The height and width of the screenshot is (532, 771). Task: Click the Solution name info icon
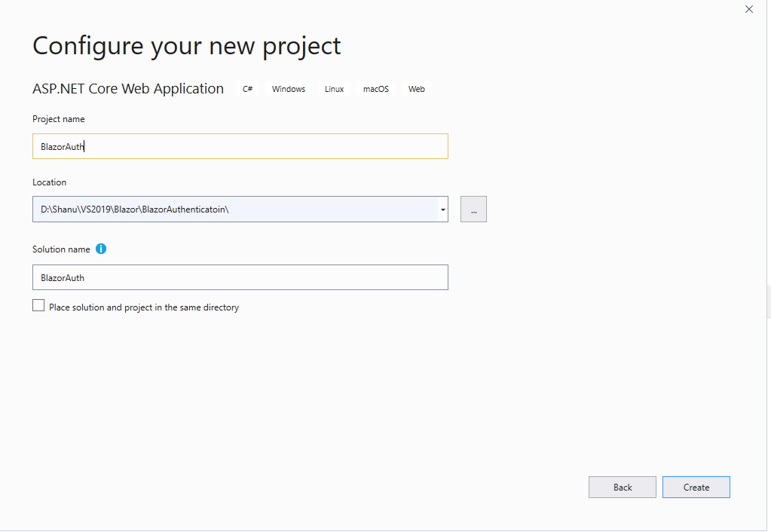point(101,249)
